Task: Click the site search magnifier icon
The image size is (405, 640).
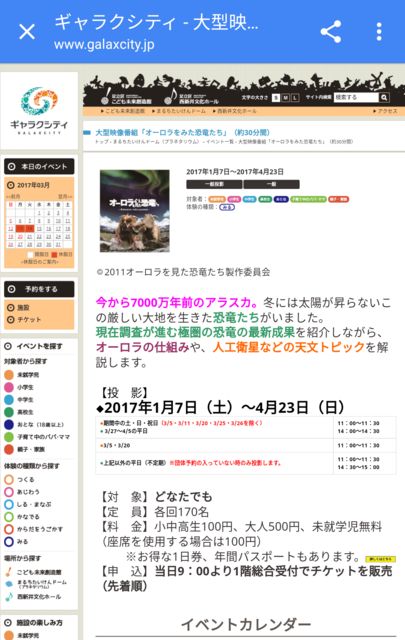Action: pos(384,98)
